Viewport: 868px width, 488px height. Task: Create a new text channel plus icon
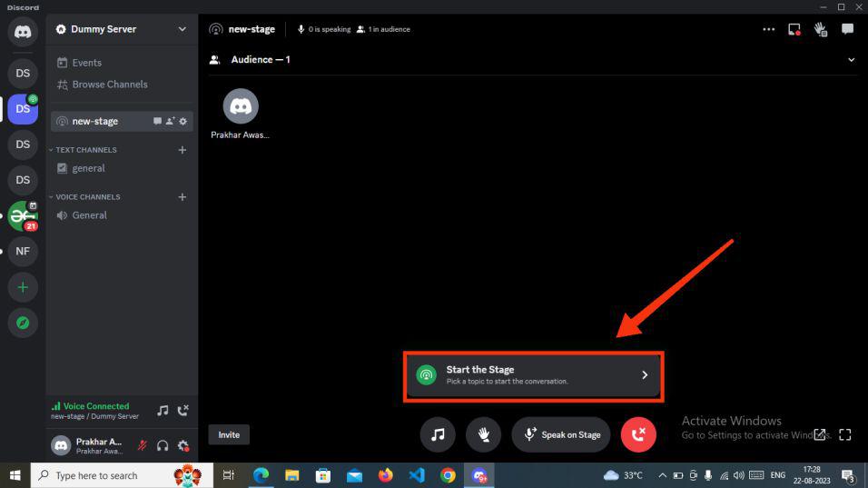pyautogui.click(x=182, y=150)
